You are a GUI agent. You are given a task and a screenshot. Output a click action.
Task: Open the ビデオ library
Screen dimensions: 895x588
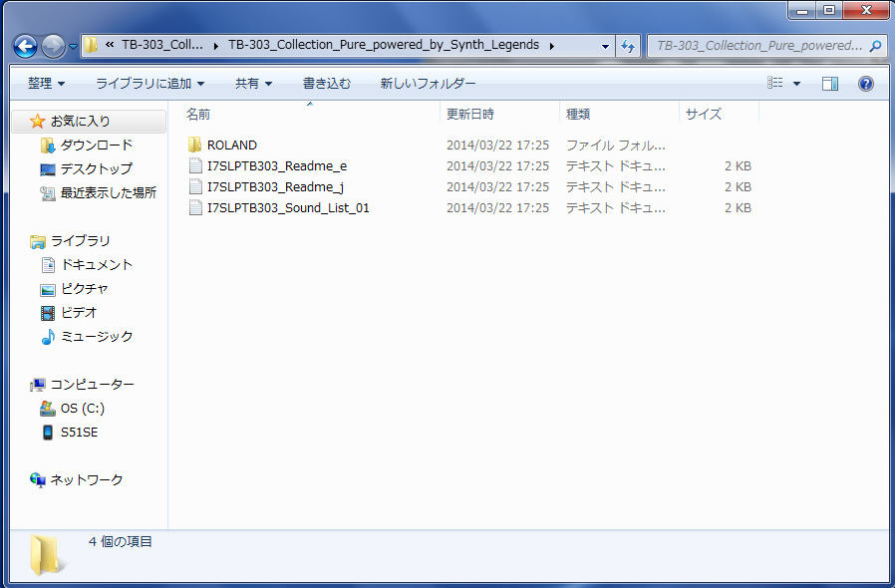[79, 313]
